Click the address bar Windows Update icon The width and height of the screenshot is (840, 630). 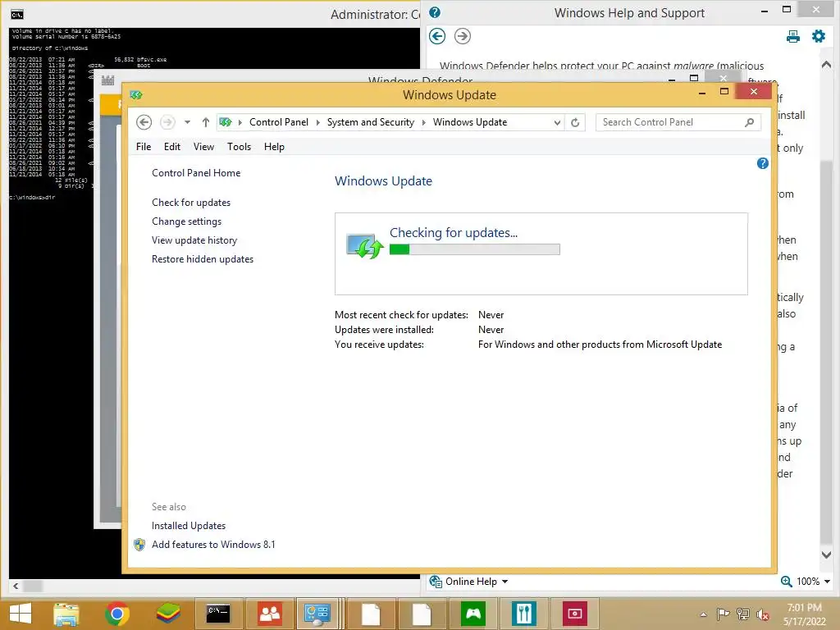tap(226, 122)
